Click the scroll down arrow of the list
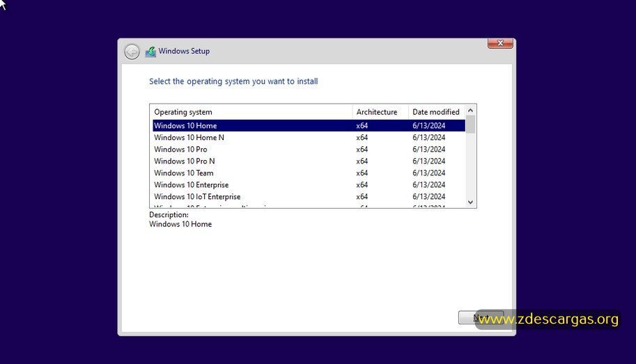 point(470,203)
